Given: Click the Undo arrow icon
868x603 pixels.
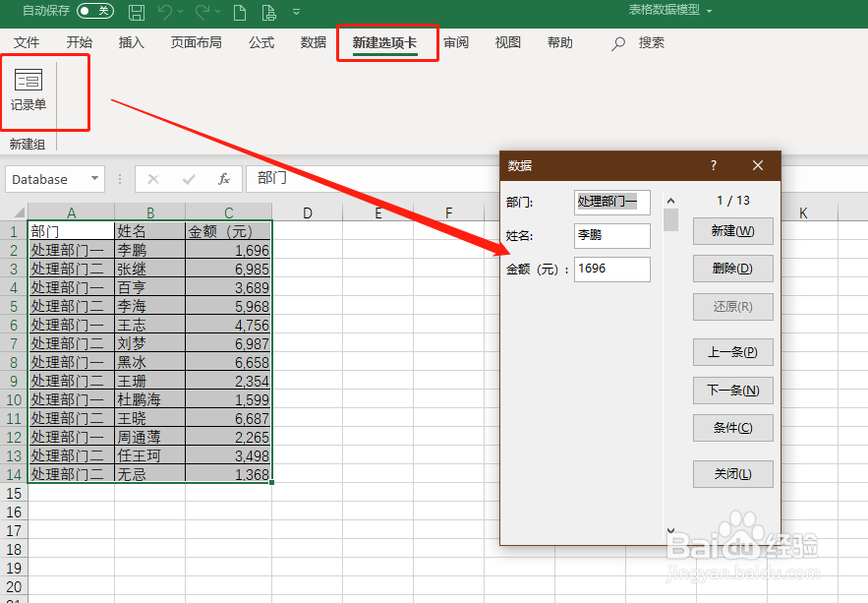Looking at the screenshot, I should (166, 13).
